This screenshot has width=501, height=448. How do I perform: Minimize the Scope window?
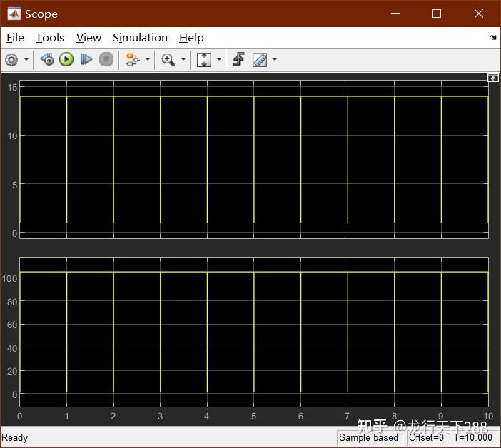(395, 14)
